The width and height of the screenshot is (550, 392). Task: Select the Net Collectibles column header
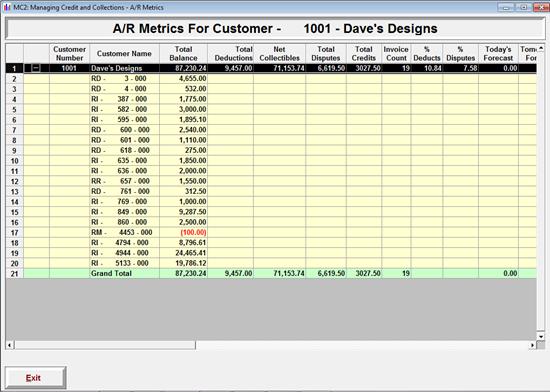(279, 54)
